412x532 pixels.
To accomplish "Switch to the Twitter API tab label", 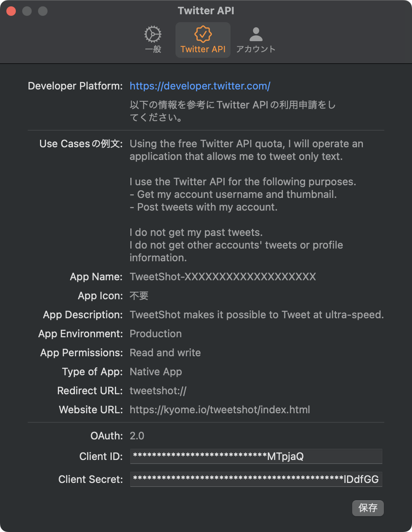I will 203,49.
